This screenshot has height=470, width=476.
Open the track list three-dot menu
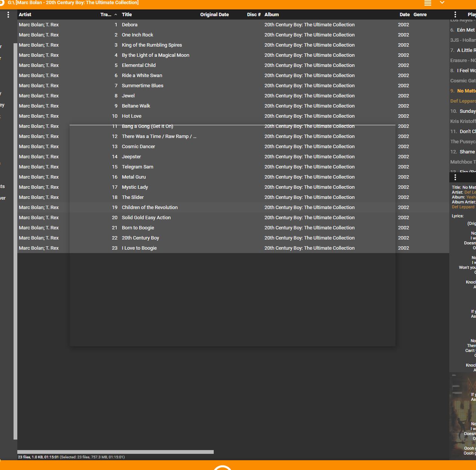8,15
